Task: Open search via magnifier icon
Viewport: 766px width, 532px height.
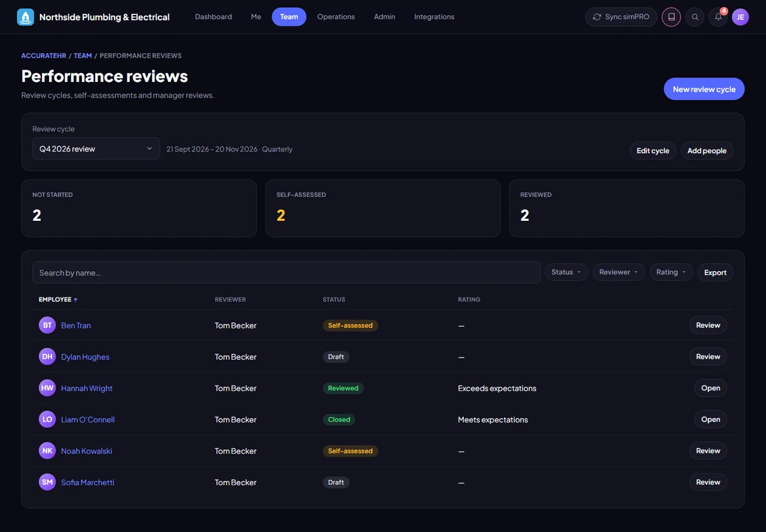Action: (695, 17)
